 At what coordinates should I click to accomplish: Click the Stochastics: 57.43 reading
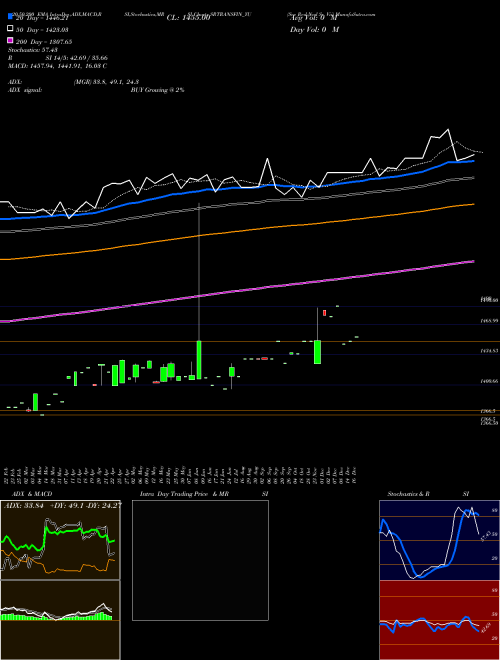[32, 50]
